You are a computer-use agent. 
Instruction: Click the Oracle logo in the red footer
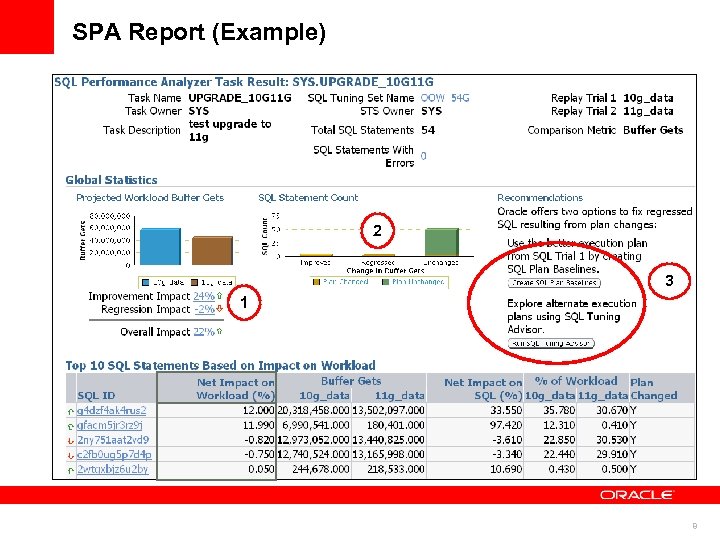pyautogui.click(x=636, y=495)
